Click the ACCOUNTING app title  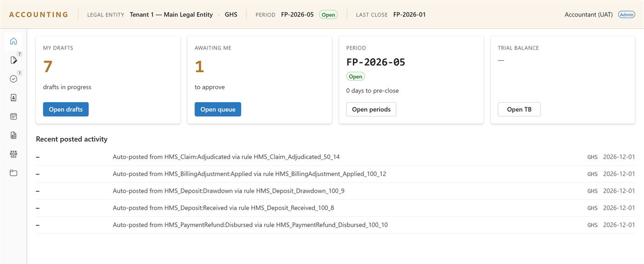(x=39, y=15)
